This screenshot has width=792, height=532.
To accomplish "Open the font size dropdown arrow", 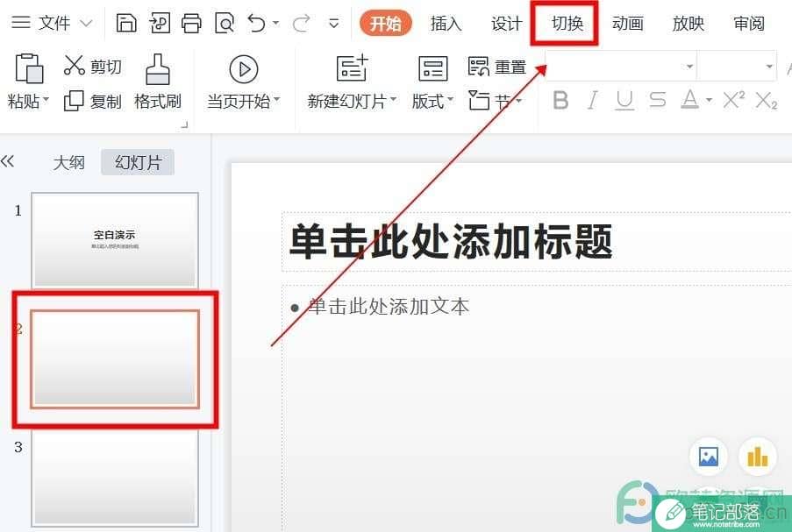I will click(x=769, y=66).
